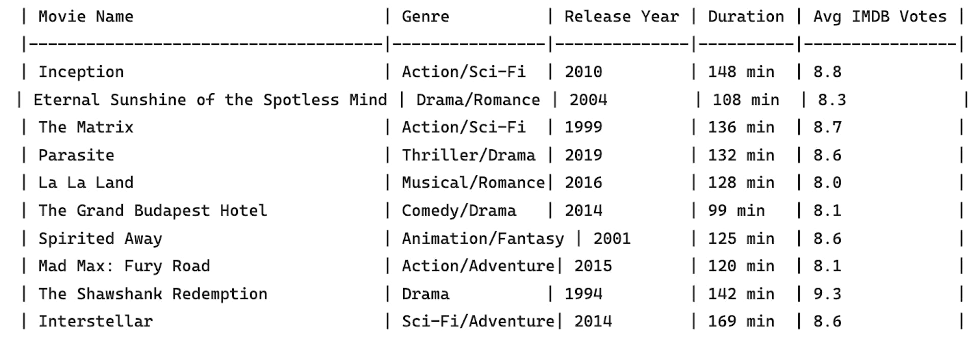Select The Matrix movie name

(86, 127)
